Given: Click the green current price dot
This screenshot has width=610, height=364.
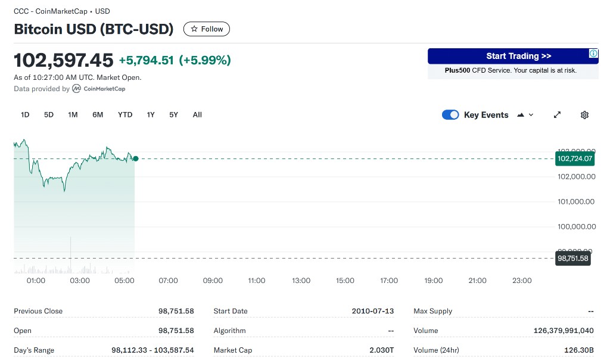Looking at the screenshot, I should [136, 158].
